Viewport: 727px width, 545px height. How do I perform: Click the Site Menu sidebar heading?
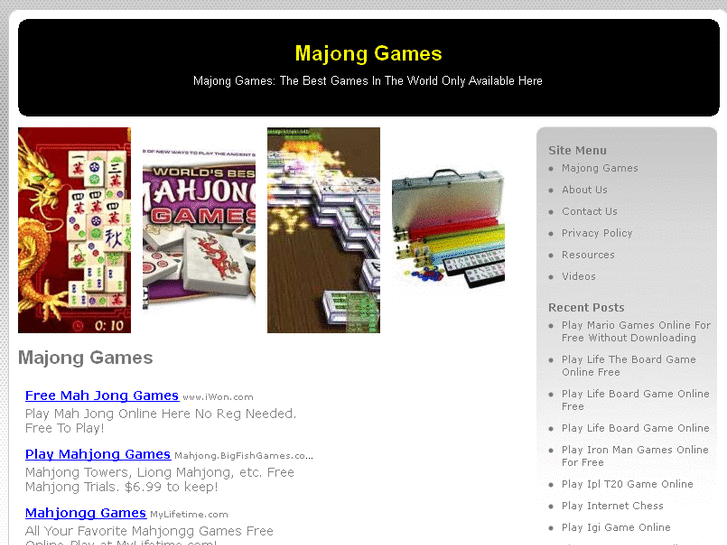coord(577,150)
